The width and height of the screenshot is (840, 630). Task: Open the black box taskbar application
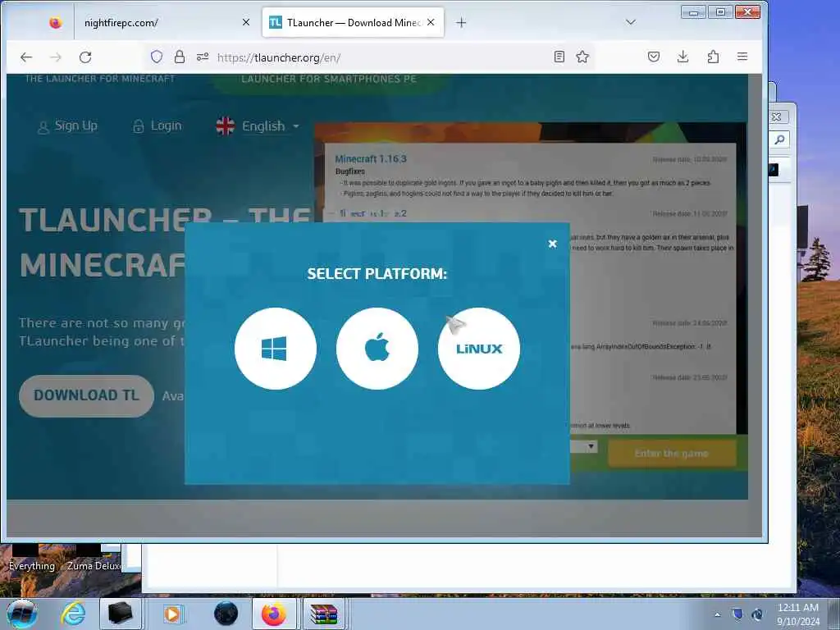120,614
